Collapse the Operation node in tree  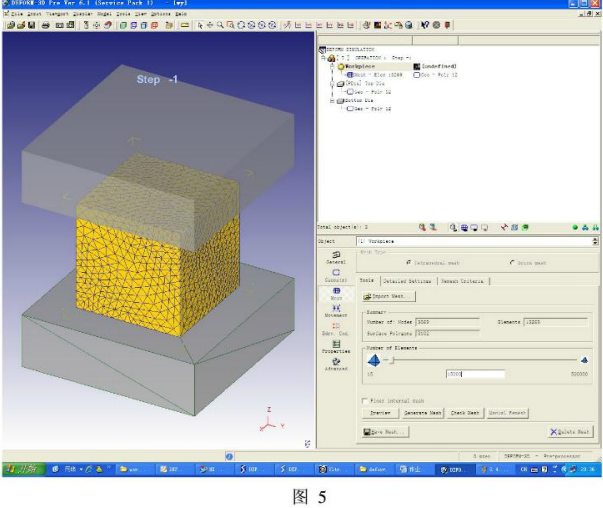click(323, 58)
